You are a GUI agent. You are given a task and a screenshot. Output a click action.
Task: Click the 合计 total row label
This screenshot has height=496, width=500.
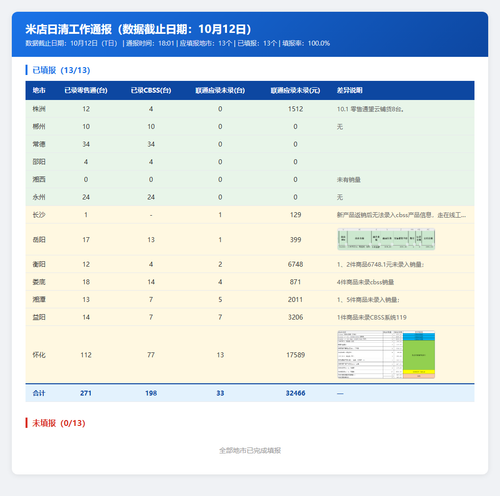tap(39, 393)
